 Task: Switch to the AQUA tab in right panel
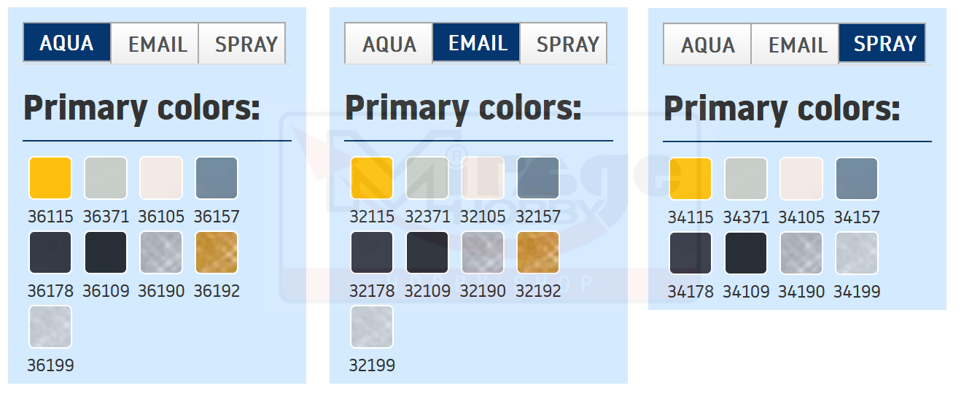[707, 44]
